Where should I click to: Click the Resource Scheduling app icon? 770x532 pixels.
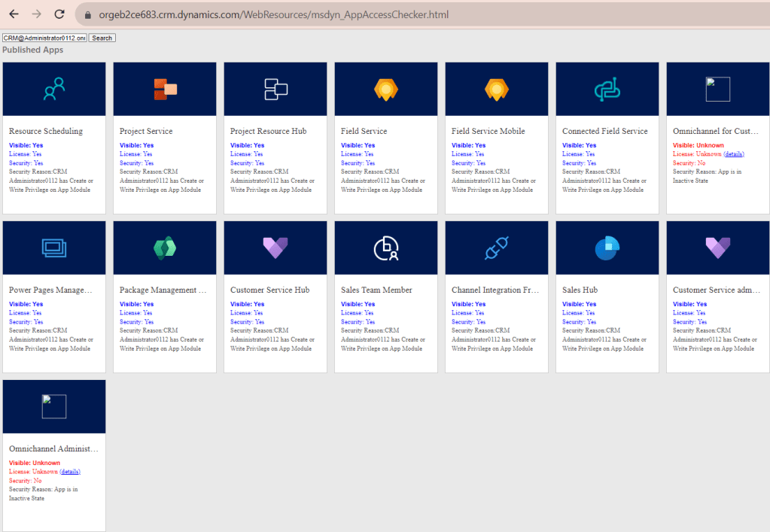54,89
